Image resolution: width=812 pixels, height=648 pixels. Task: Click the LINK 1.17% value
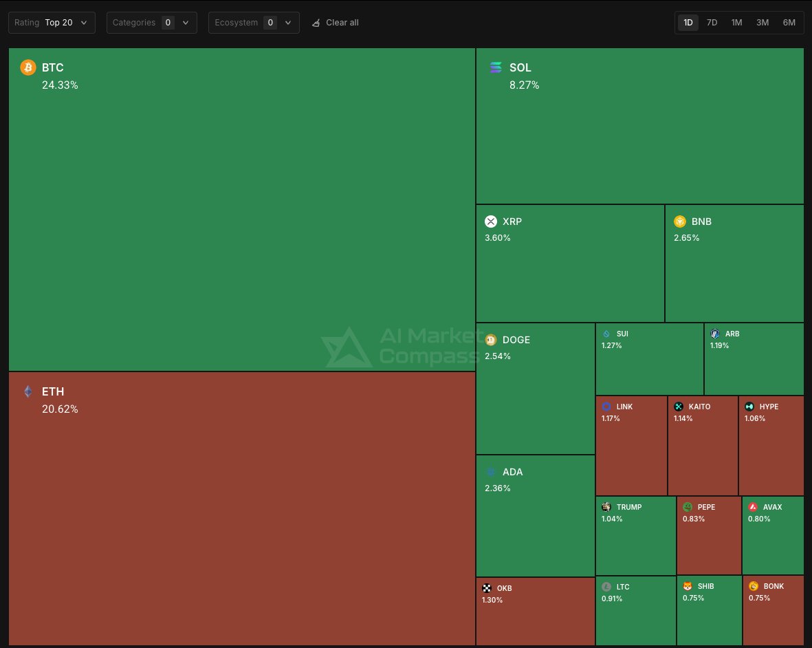click(611, 418)
